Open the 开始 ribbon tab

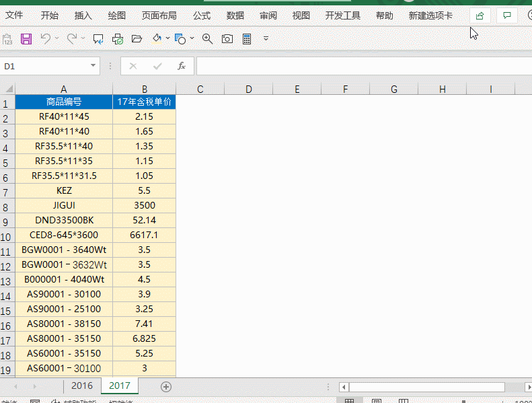point(50,15)
